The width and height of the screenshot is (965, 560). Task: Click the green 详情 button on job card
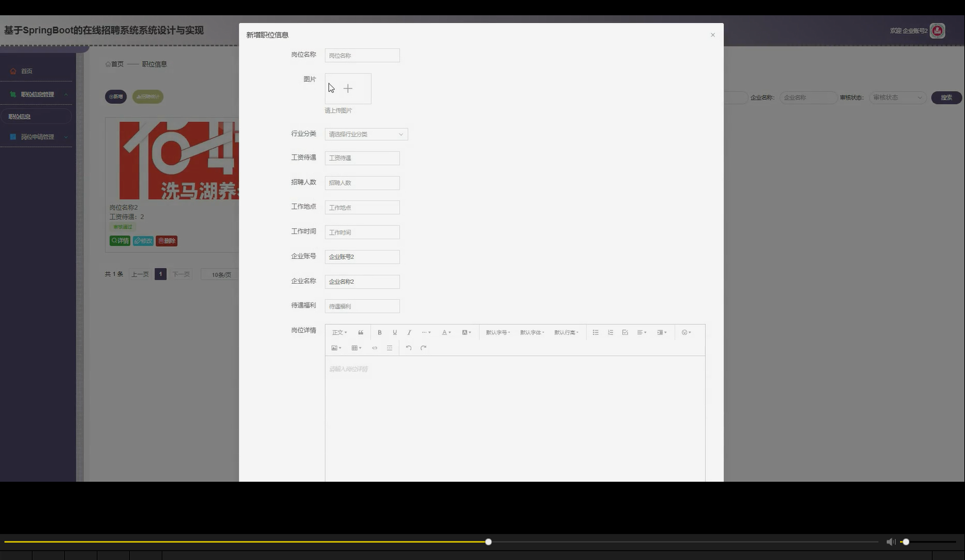tap(120, 241)
